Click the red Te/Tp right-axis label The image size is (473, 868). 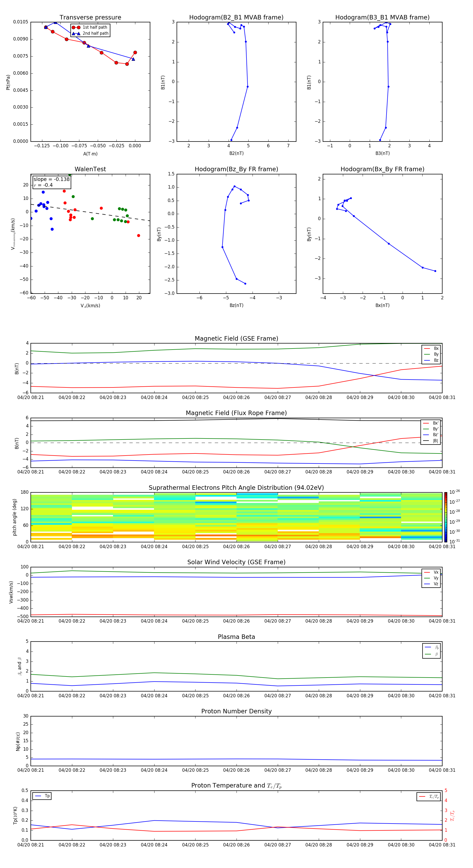point(453,815)
